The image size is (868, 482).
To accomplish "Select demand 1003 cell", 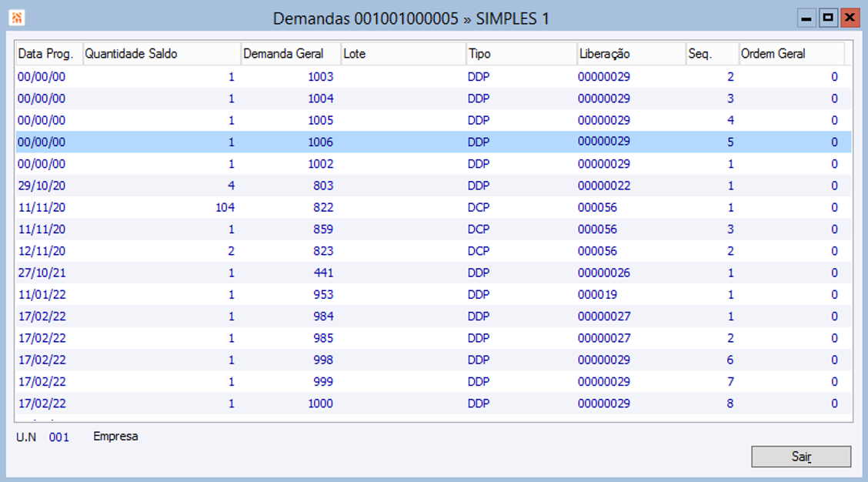I will [321, 77].
